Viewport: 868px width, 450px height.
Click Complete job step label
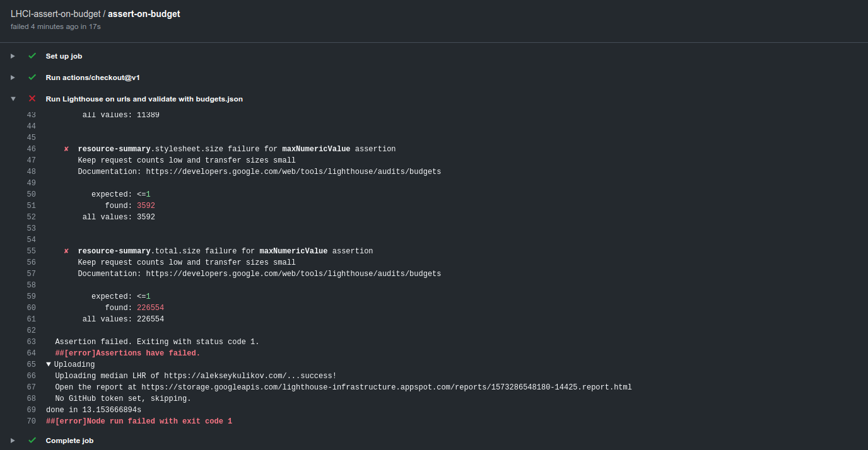69,441
